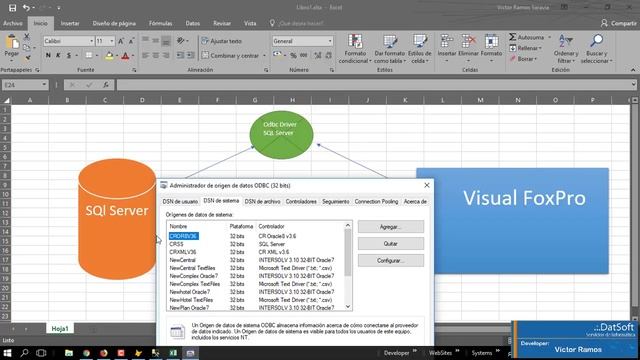Image resolution: width=640 pixels, height=360 pixels.
Task: Open Formato condicional
Action: [355, 49]
